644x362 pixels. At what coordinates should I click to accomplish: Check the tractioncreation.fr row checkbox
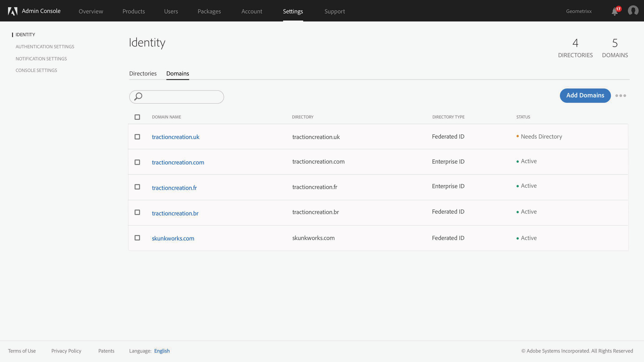point(137,187)
